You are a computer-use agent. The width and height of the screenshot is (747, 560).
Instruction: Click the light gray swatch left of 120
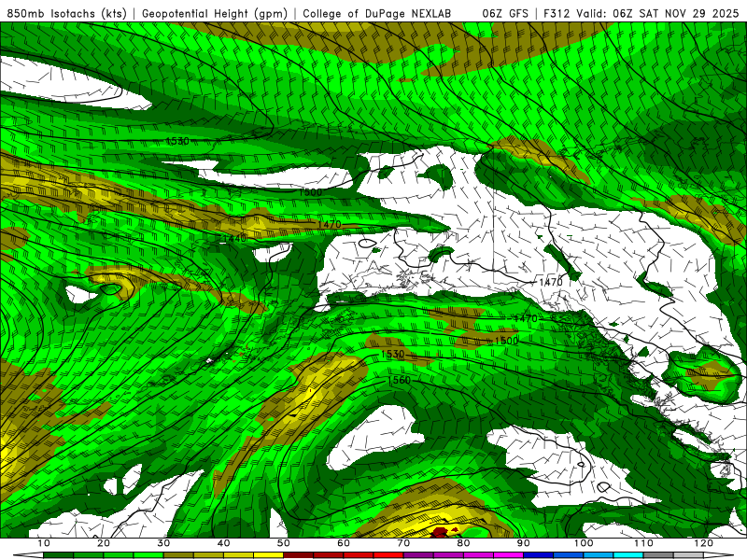687,555
